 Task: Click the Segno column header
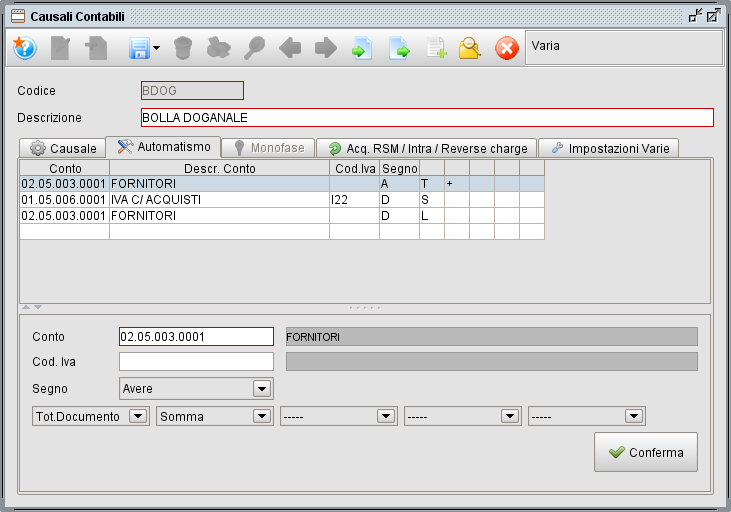click(x=400, y=168)
